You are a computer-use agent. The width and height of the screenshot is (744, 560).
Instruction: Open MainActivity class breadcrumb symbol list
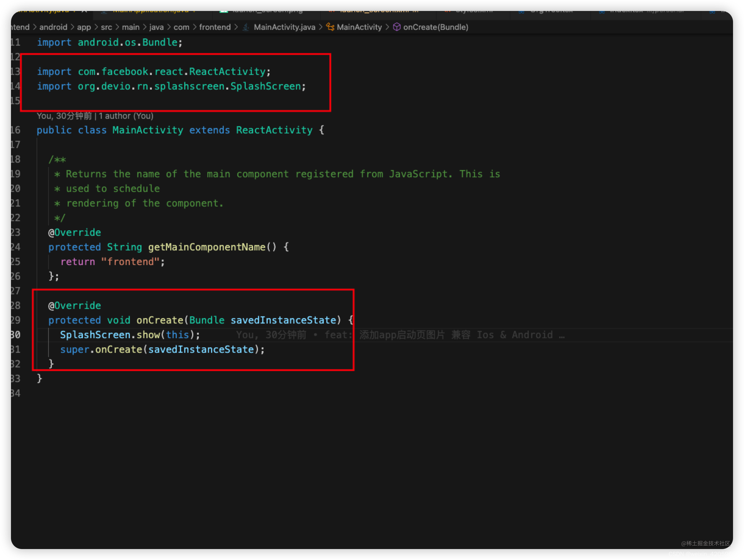tap(359, 27)
